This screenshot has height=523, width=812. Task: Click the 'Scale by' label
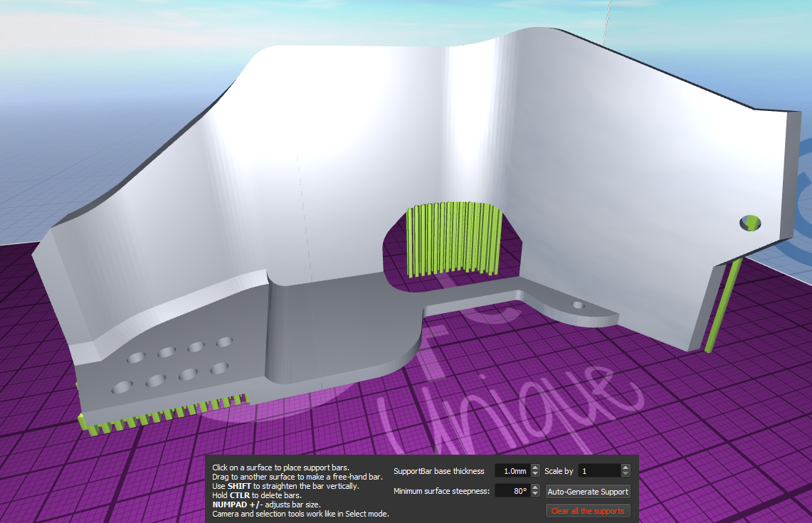[x=559, y=471]
